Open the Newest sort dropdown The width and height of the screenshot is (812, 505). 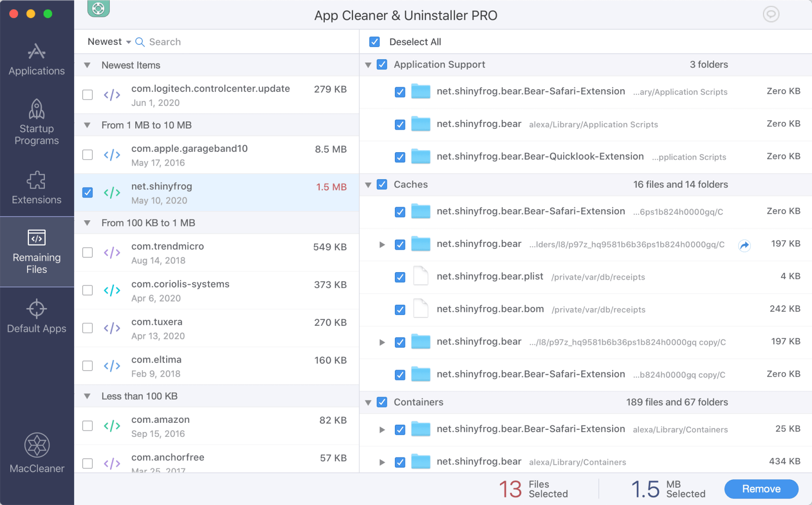(x=109, y=42)
